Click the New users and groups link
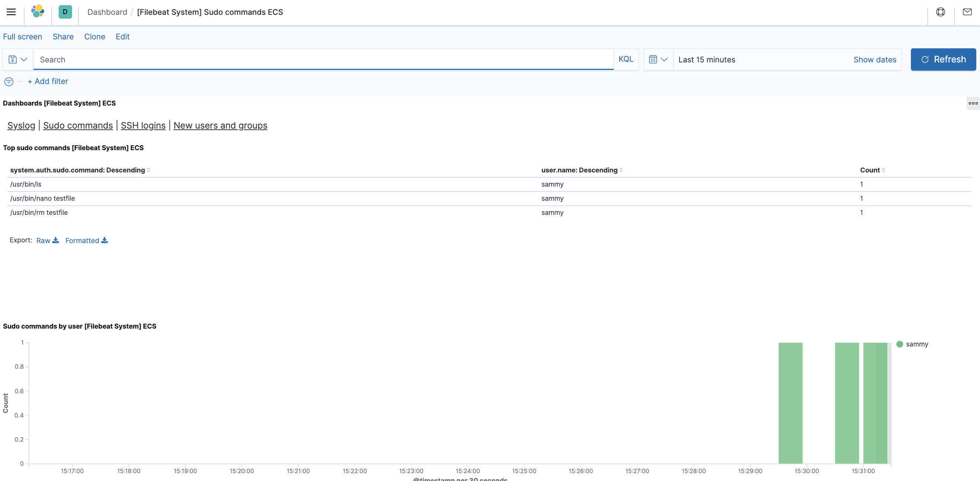The height and width of the screenshot is (481, 980). coord(220,125)
